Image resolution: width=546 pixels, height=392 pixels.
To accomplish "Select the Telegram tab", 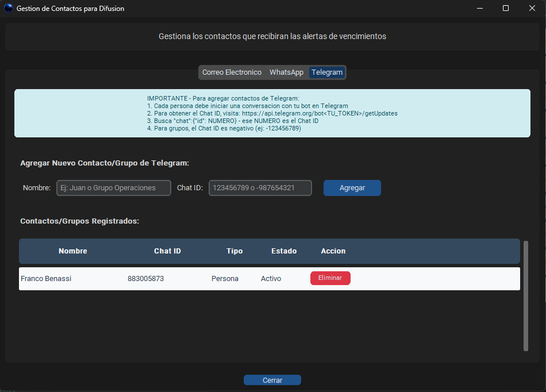I will click(327, 72).
